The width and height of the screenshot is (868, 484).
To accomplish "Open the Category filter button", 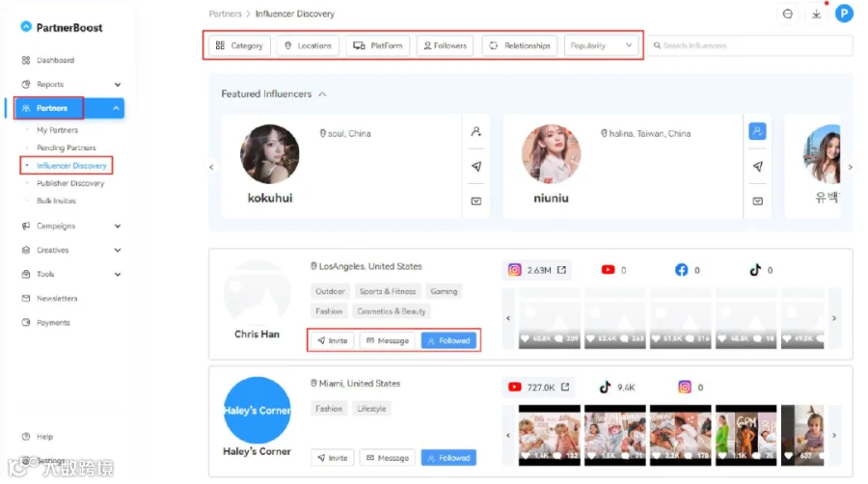I will pyautogui.click(x=239, y=45).
